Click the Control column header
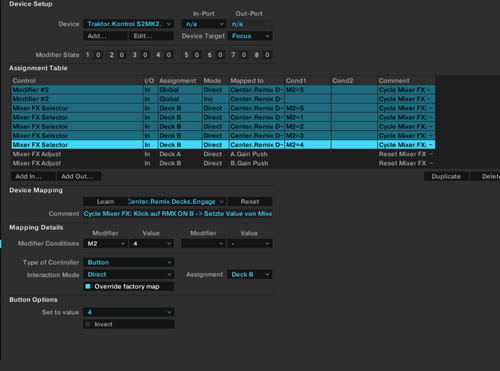This screenshot has width=500, height=371. click(77, 81)
